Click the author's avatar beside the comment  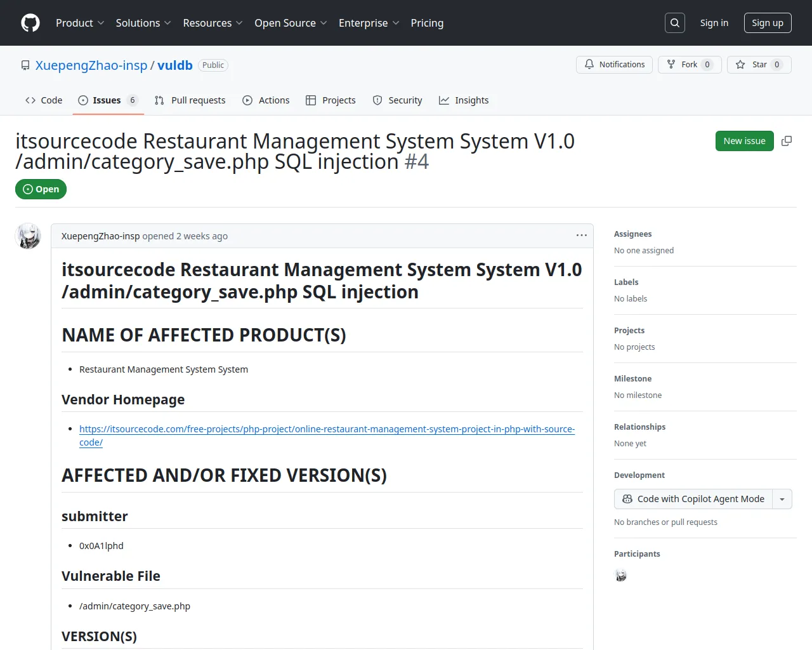[x=28, y=236]
